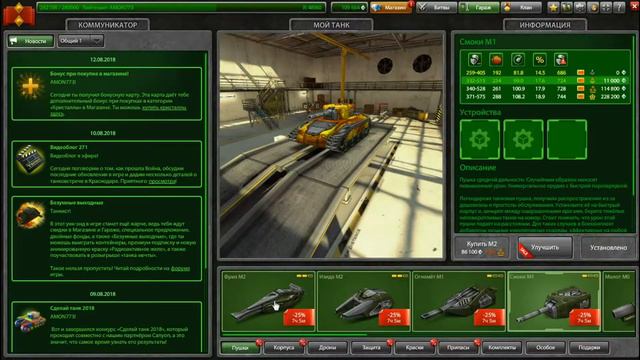Click -25% sale tag on Фриз M2
Viewport: 640px width, 360px height.
299,318
